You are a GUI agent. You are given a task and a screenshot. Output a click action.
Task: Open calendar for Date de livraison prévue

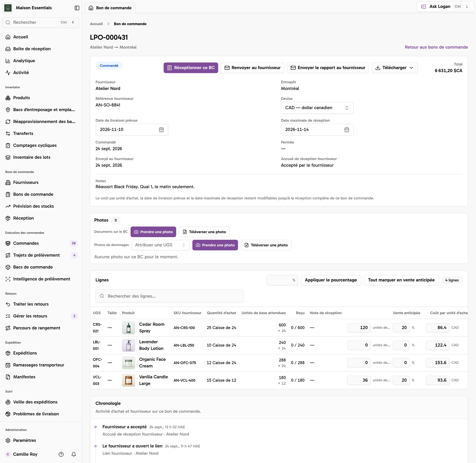pyautogui.click(x=161, y=130)
